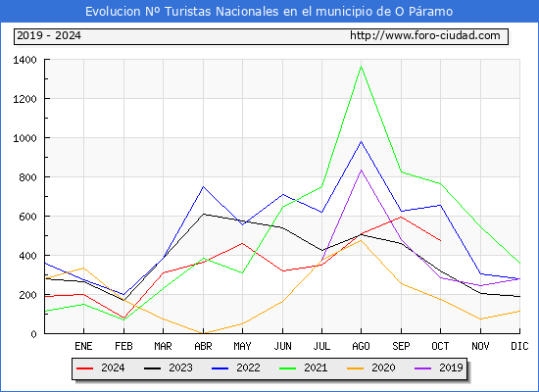Click the '2022' legend label
The image size is (539, 392).
(x=248, y=367)
